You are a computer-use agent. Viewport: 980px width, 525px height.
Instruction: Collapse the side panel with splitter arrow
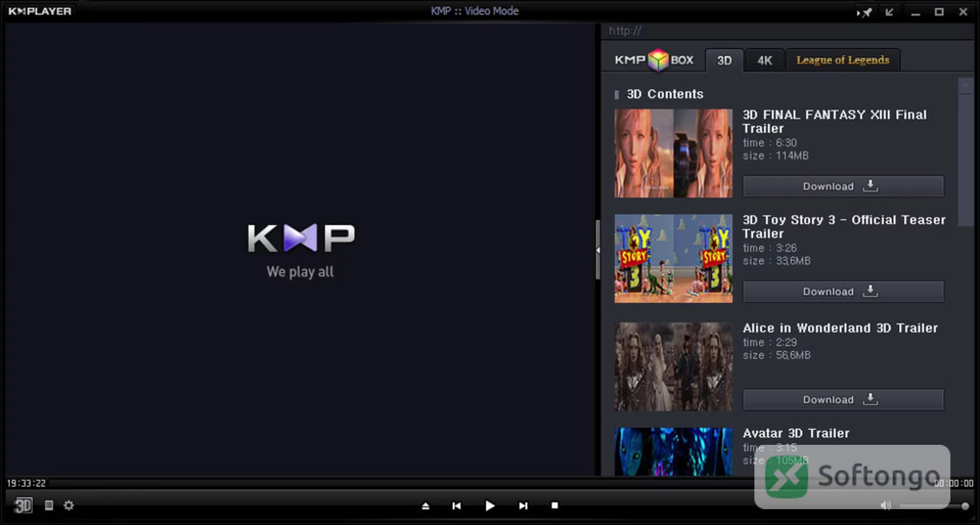click(598, 250)
